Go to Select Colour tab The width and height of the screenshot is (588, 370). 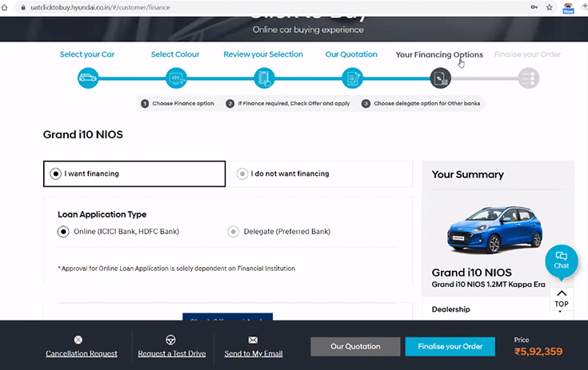(175, 54)
